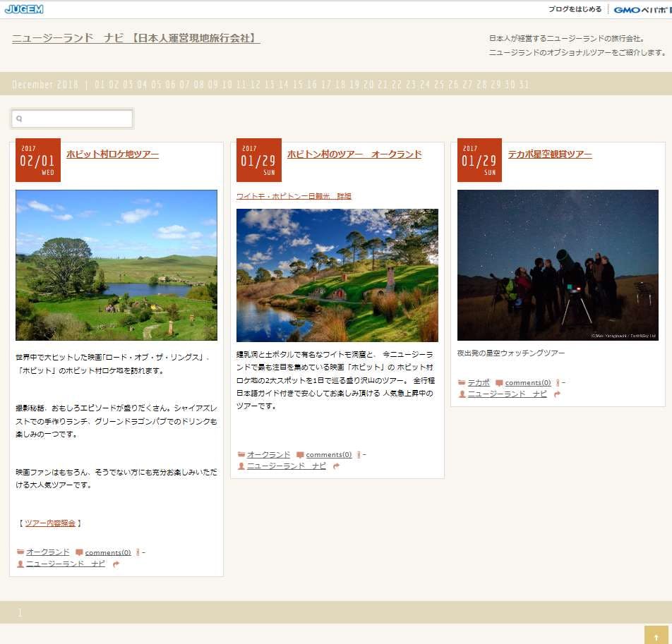This screenshot has height=644, width=672.
Task: Click the magnifier icon in search box
Action: coord(20,119)
